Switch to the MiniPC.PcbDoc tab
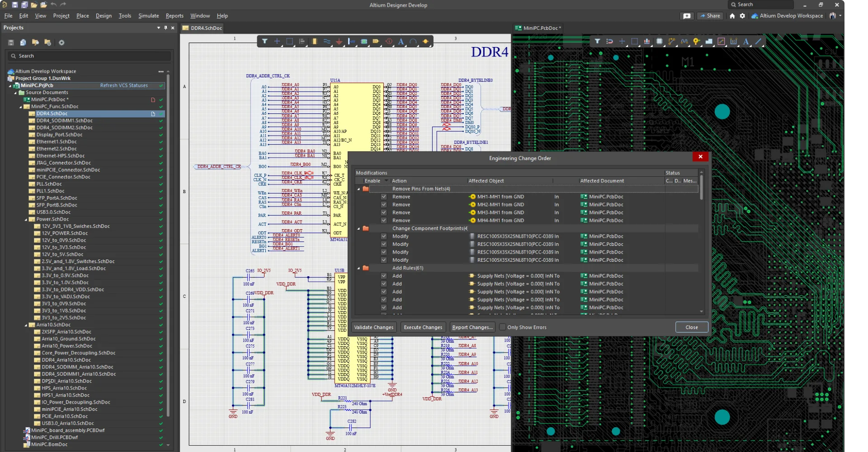This screenshot has height=452, width=868. point(538,28)
